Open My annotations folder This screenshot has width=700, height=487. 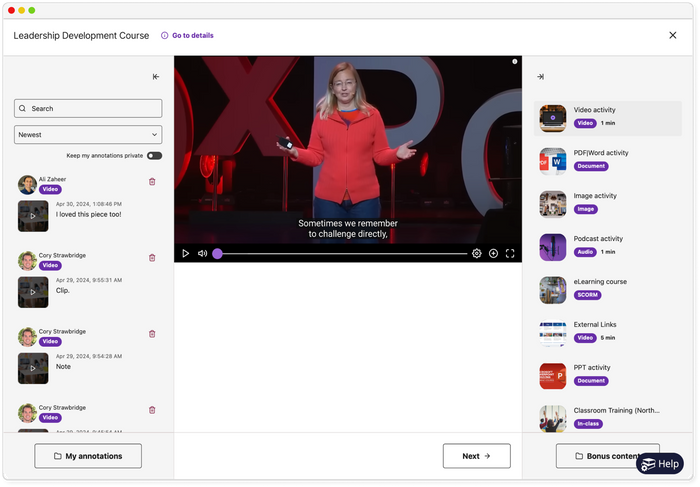pyautogui.click(x=88, y=456)
